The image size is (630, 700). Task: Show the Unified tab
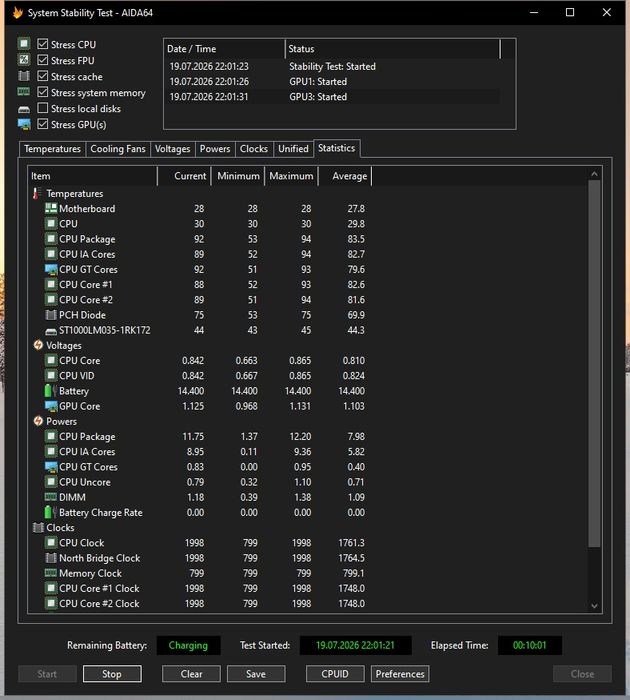pyautogui.click(x=293, y=149)
